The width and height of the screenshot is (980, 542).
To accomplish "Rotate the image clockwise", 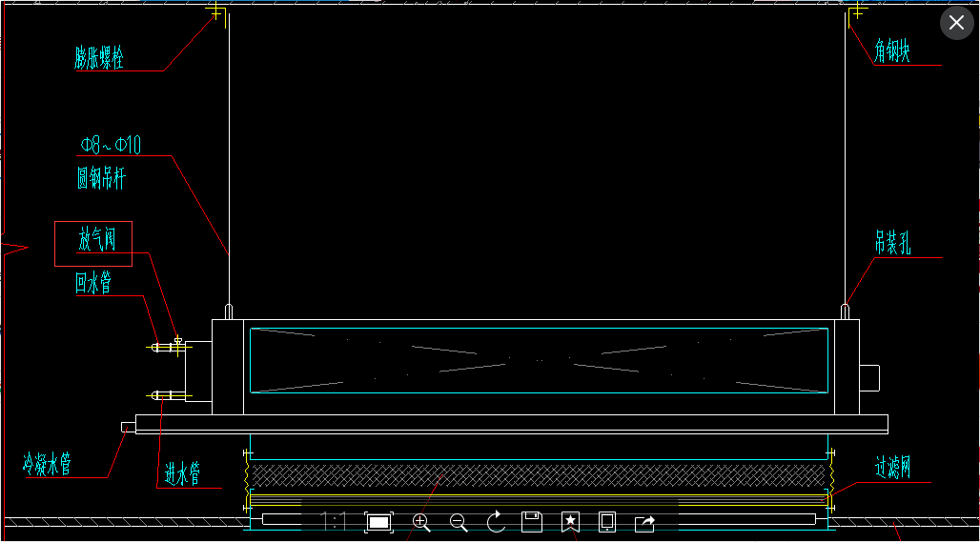I will [497, 521].
